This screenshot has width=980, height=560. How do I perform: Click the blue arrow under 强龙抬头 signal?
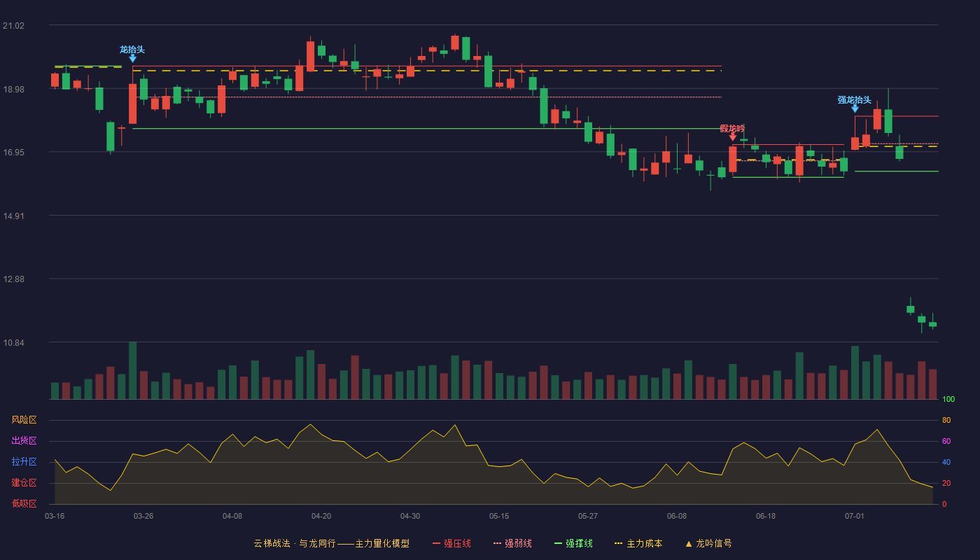855,108
